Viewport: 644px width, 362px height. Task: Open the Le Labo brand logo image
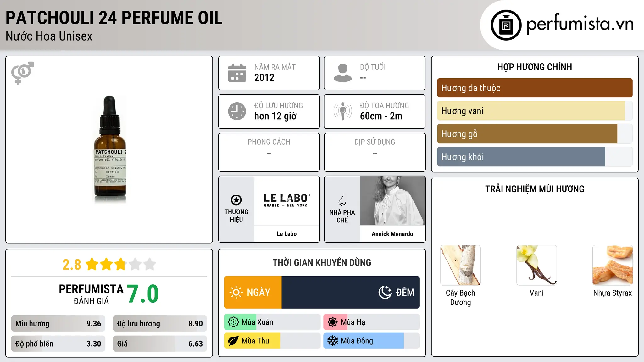click(287, 200)
